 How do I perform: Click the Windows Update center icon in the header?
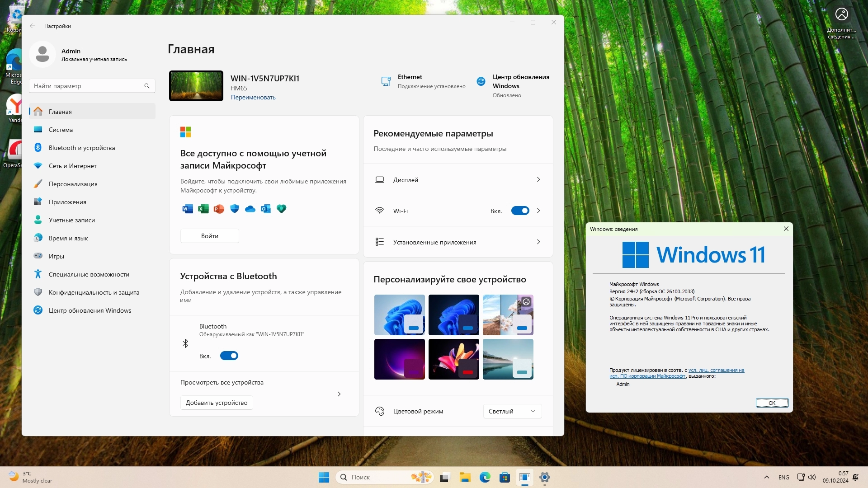click(x=481, y=81)
